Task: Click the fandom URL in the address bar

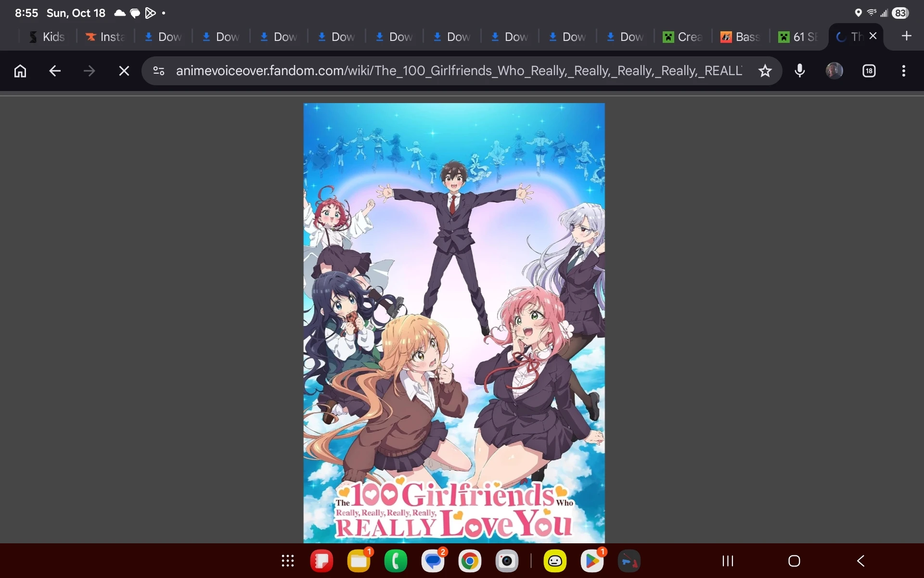Action: point(459,71)
